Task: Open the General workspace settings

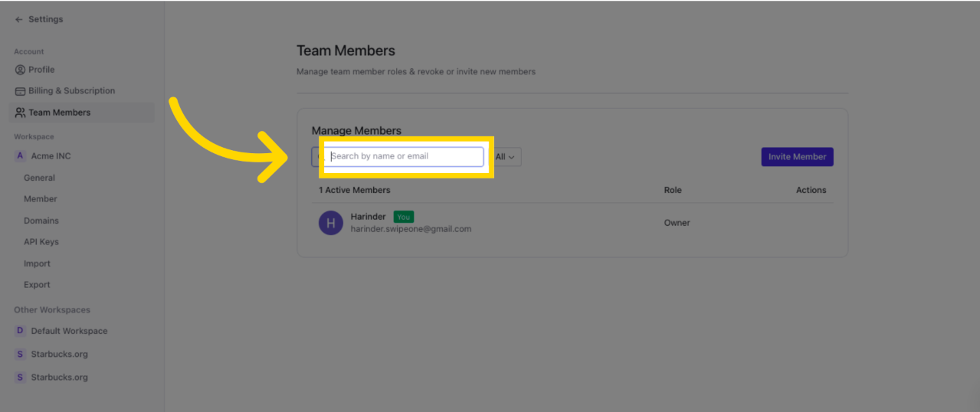Action: tap(39, 178)
